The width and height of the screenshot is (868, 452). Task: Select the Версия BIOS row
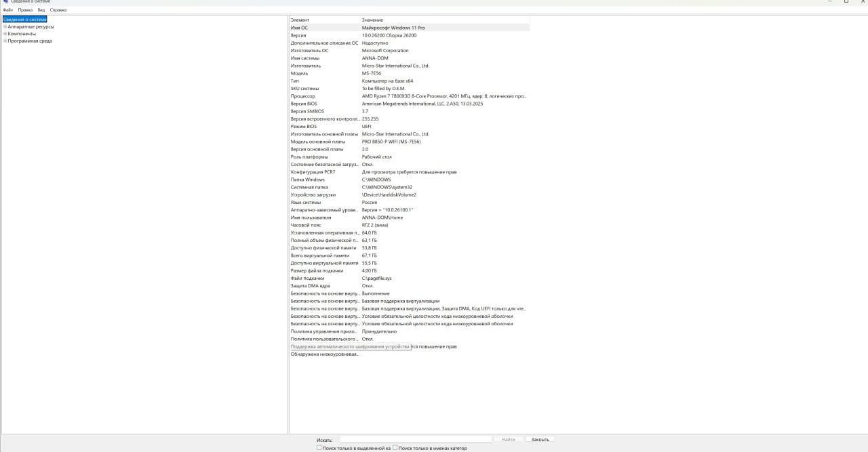pyautogui.click(x=410, y=104)
